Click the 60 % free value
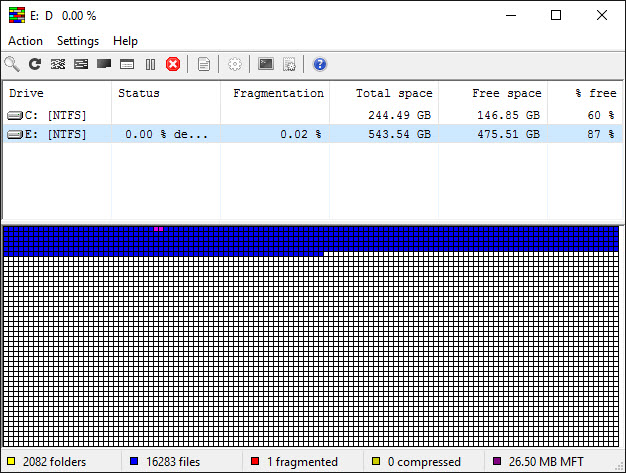Image resolution: width=626 pixels, height=473 pixels. (601, 115)
